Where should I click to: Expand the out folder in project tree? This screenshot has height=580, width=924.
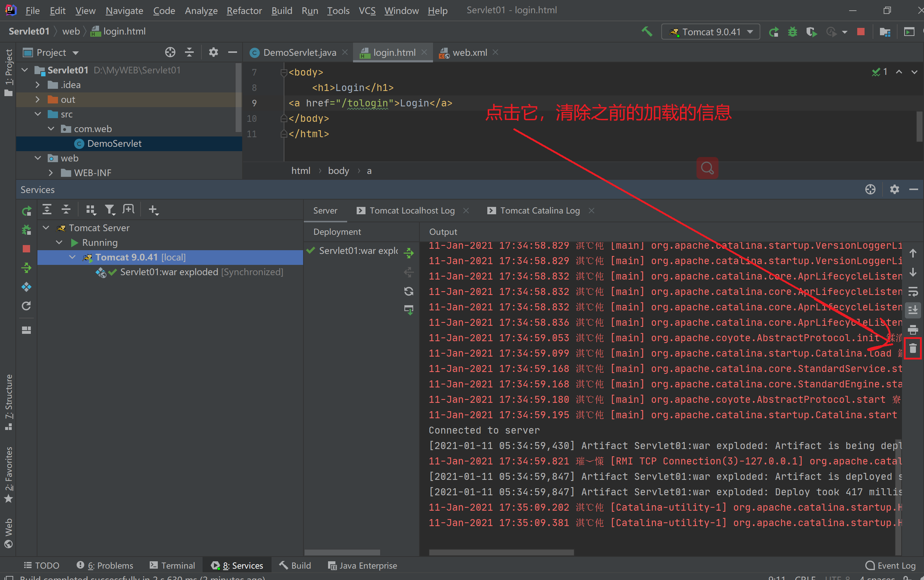pos(37,100)
